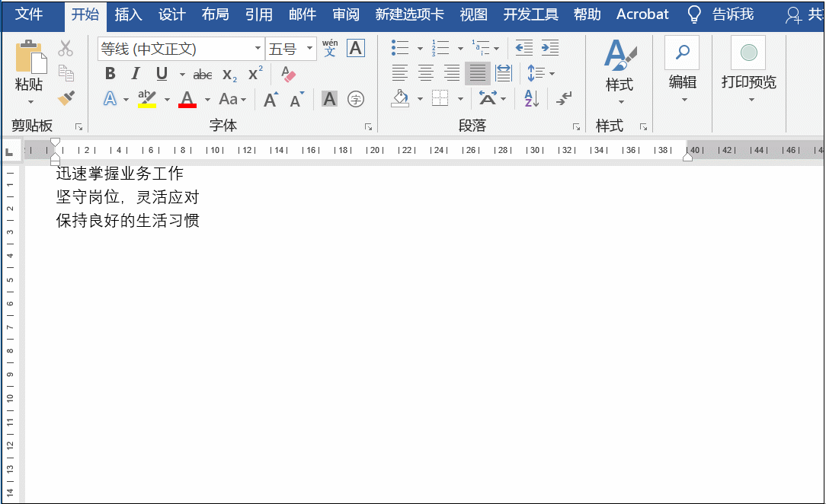Open font color dropdown arrow
826x504 pixels.
(x=207, y=100)
